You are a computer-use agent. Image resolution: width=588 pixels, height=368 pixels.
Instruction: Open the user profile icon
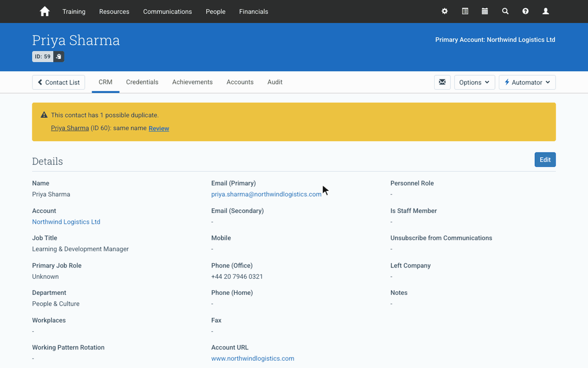[545, 11]
